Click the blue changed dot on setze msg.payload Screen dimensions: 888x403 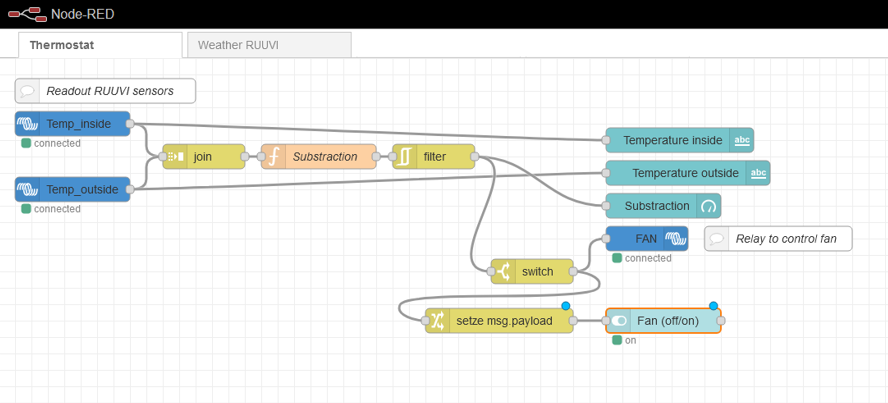[x=565, y=306]
